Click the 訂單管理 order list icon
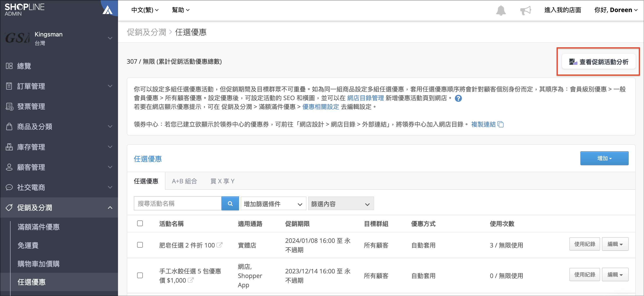644x296 pixels. pyautogui.click(x=9, y=86)
